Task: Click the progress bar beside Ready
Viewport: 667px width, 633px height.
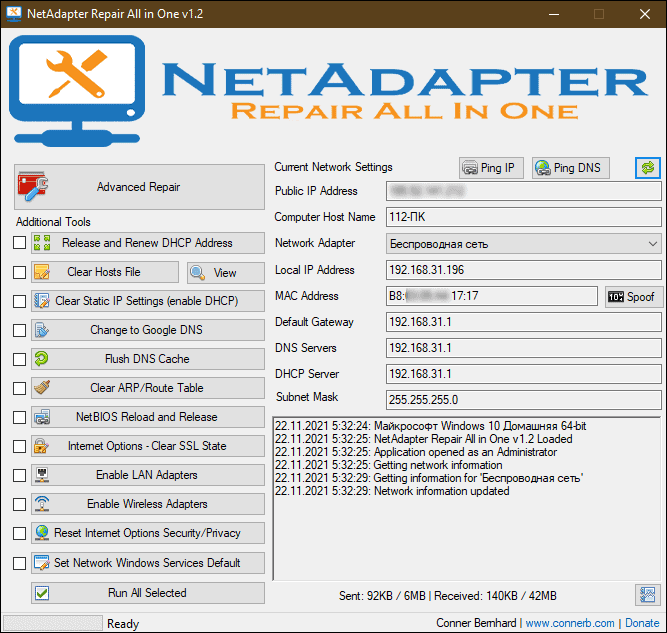Action: pos(53,623)
